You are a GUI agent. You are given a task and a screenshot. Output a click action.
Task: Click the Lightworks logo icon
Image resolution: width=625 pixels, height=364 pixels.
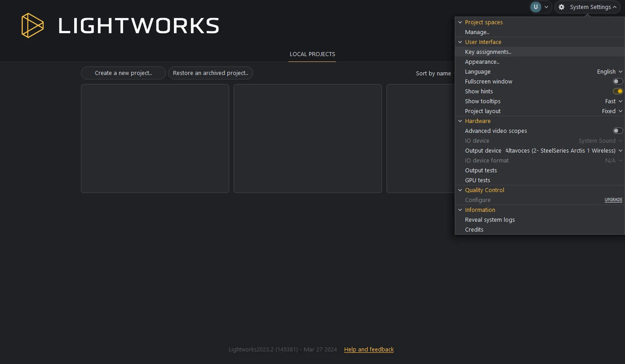[x=32, y=25]
